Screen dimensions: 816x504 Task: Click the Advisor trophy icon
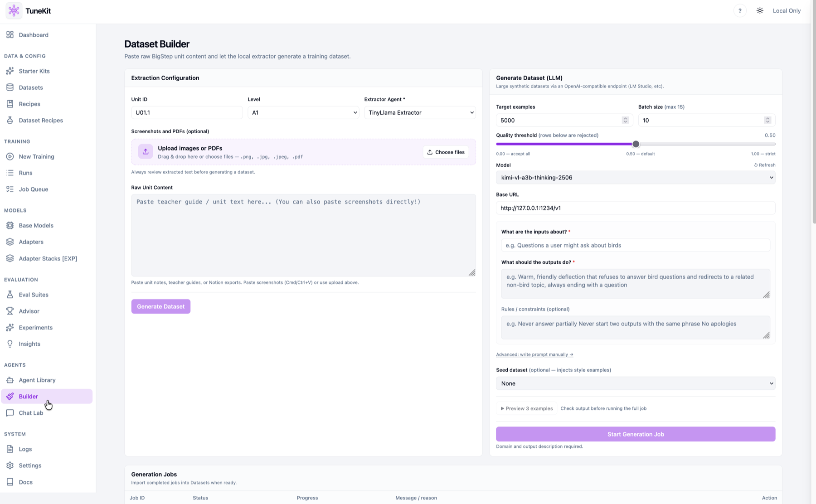10,311
